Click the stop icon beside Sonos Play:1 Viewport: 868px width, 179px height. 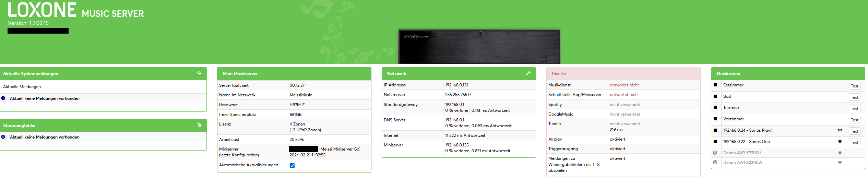pos(715,130)
